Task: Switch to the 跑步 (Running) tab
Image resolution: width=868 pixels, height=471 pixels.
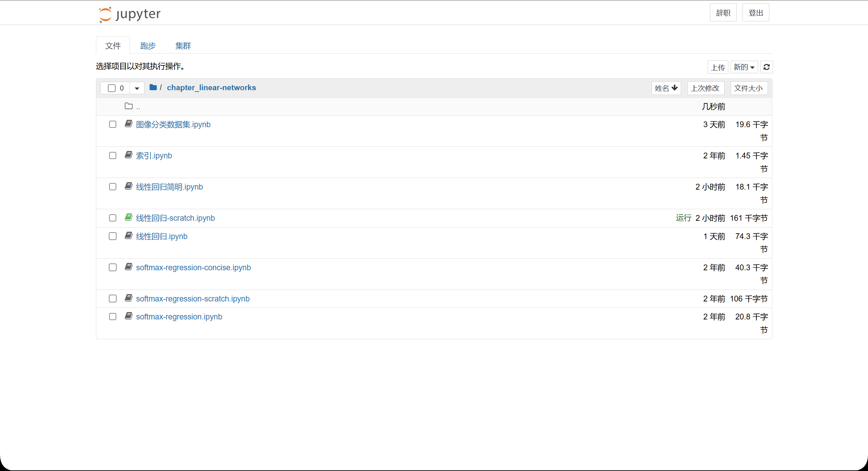Action: click(148, 46)
